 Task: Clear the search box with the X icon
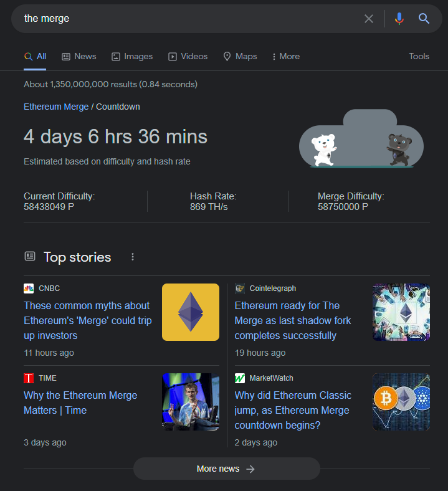(x=369, y=19)
